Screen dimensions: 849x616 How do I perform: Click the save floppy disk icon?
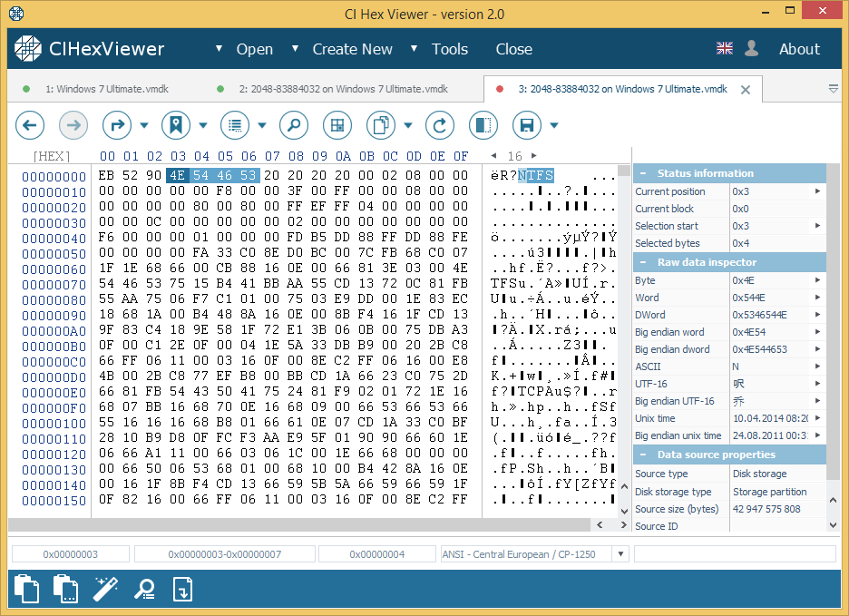(527, 126)
